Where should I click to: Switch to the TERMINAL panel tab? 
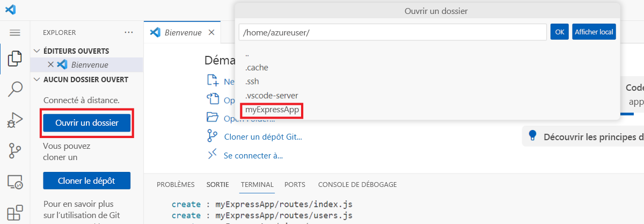pos(257,184)
